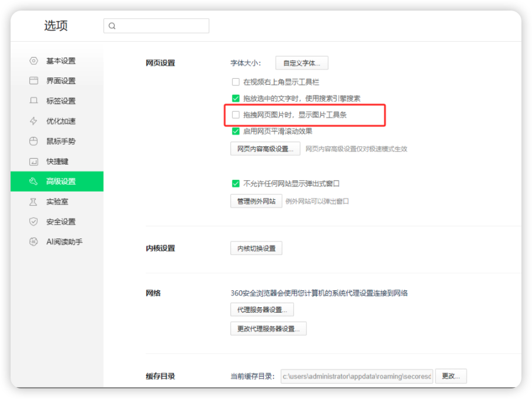Click 内核设置 section heading
Image resolution: width=532 pixels, height=399 pixels.
[160, 249]
